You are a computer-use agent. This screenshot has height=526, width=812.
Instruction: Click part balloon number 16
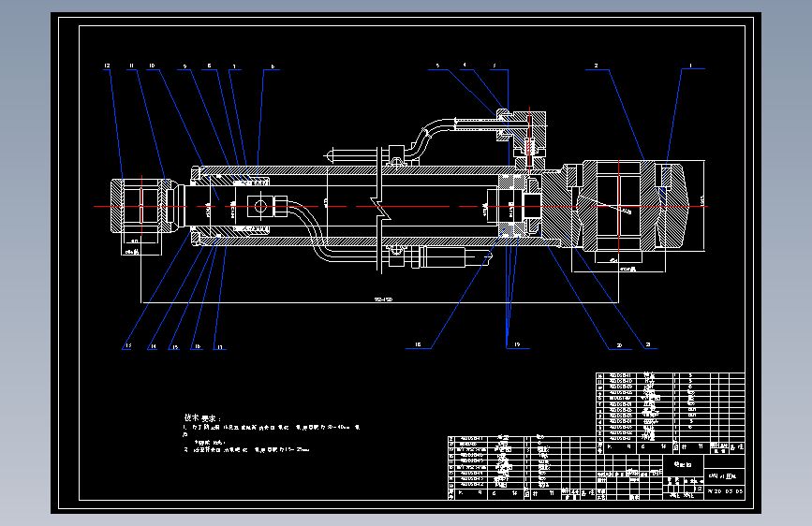198,346
